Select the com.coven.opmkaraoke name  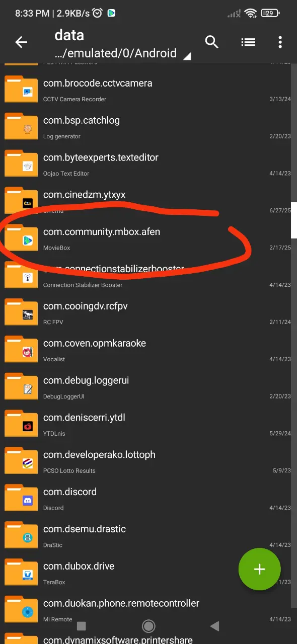click(x=95, y=343)
